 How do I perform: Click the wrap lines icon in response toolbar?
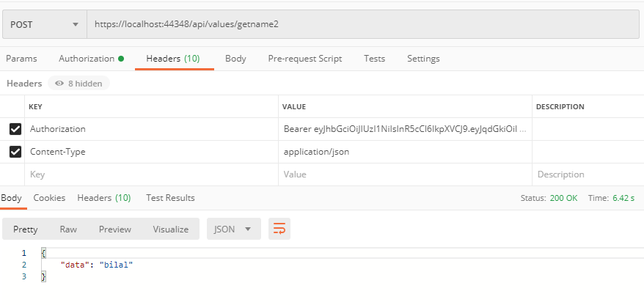click(x=279, y=229)
